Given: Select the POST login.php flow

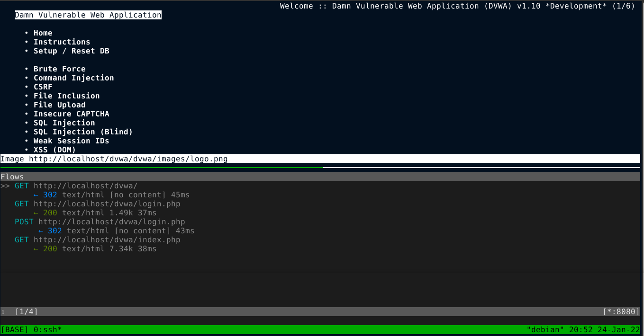Looking at the screenshot, I should coord(100,222).
